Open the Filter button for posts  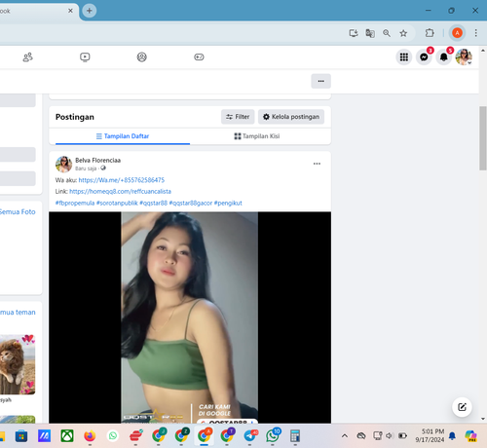tap(238, 117)
